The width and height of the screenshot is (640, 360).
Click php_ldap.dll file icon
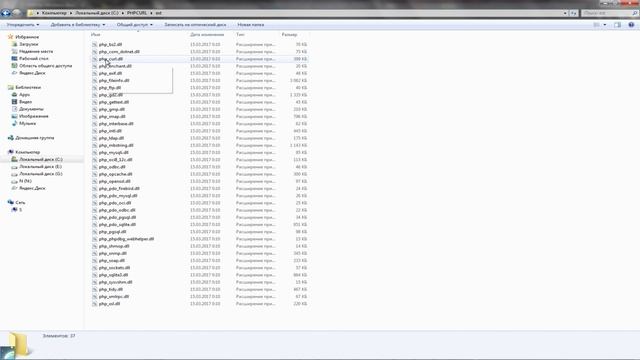95,138
